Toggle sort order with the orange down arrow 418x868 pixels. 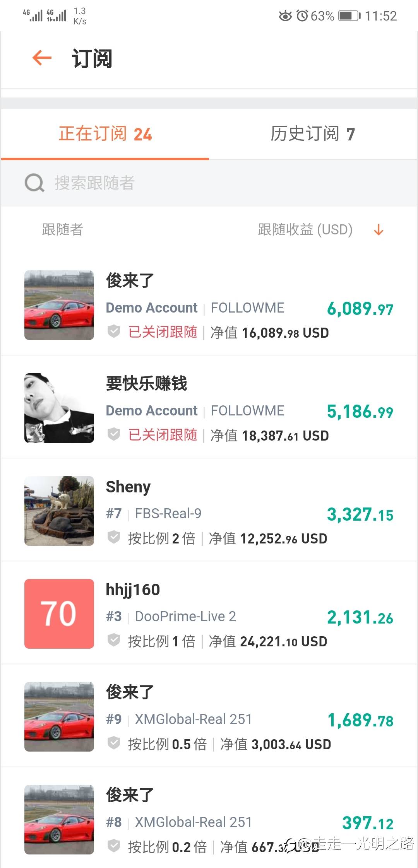click(x=379, y=230)
